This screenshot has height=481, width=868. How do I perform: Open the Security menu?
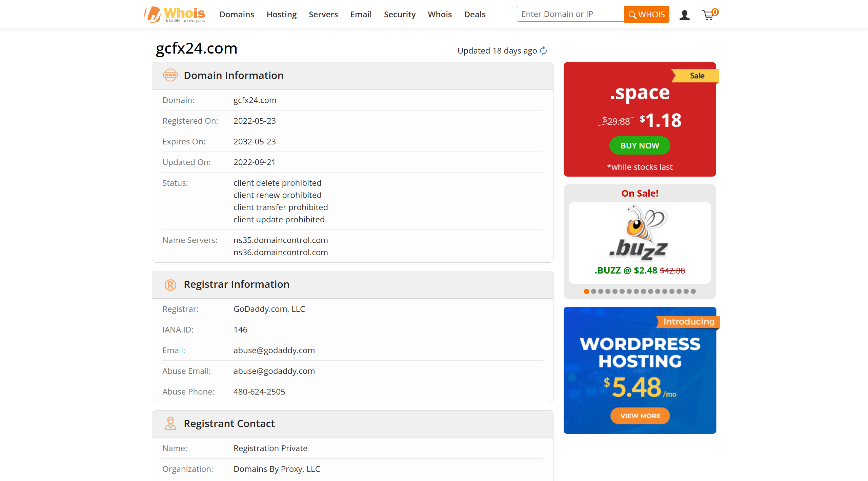point(399,14)
